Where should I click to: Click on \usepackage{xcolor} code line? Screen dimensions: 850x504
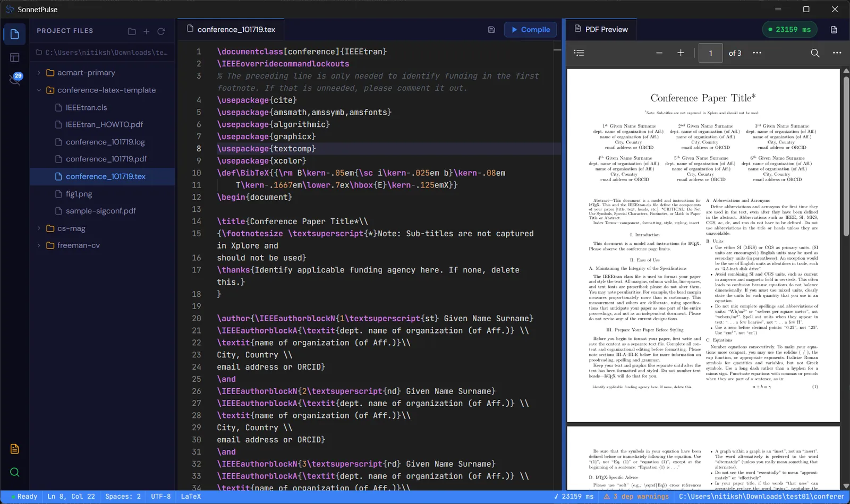(261, 161)
